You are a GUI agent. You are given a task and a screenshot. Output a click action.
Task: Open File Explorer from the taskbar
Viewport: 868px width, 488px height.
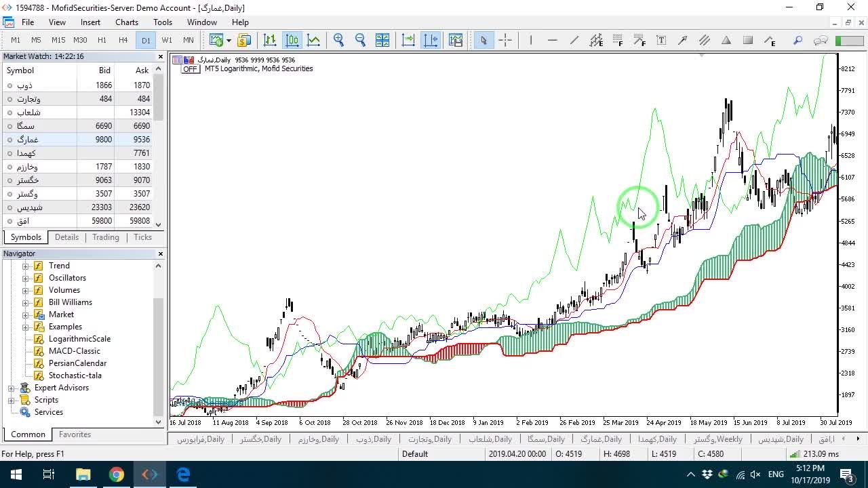tap(83, 474)
